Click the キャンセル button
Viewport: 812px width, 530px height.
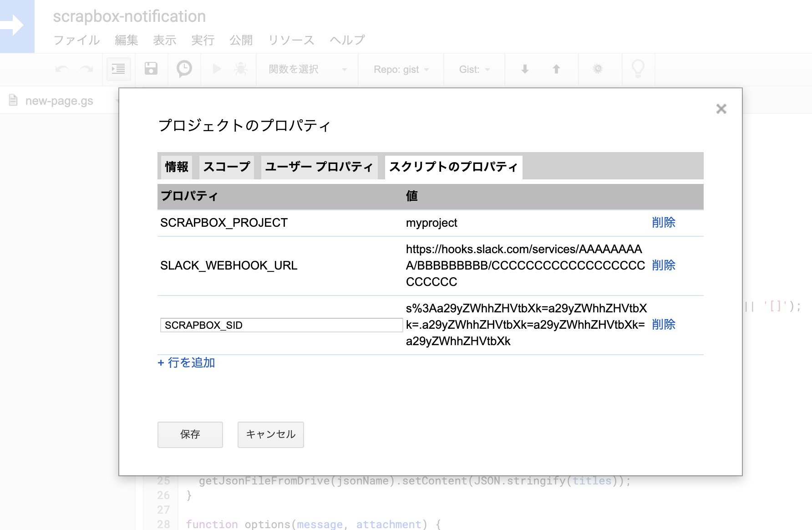271,435
